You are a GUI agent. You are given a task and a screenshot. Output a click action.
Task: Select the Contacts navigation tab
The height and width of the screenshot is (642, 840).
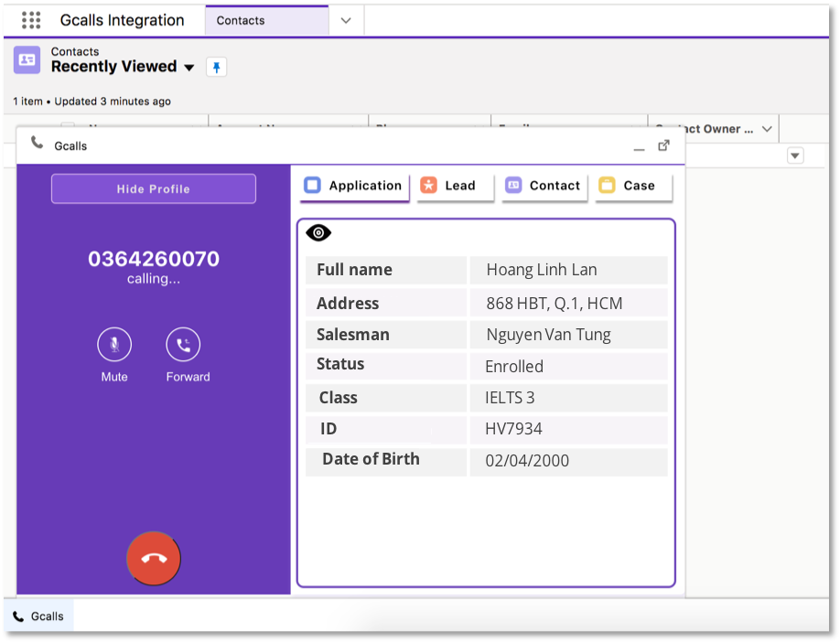(x=267, y=20)
